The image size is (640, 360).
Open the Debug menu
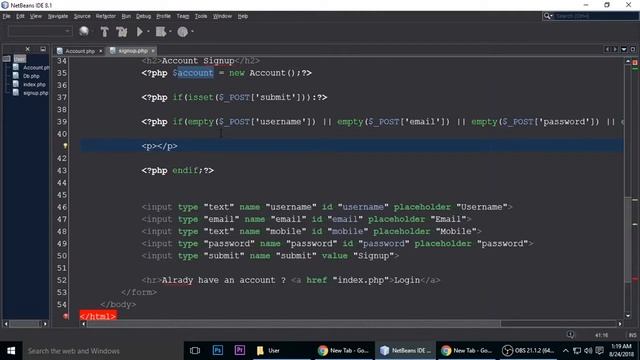pyautogui.click(x=143, y=16)
